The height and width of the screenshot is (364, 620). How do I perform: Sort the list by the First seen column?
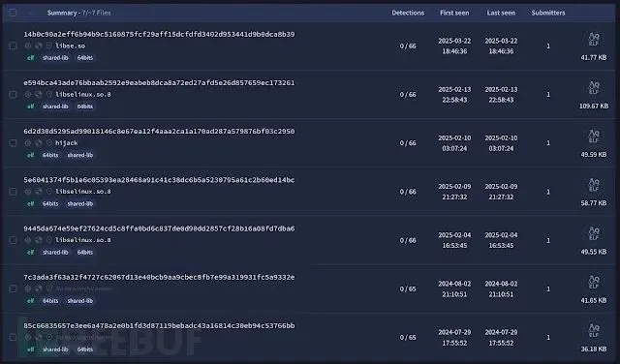click(x=454, y=13)
